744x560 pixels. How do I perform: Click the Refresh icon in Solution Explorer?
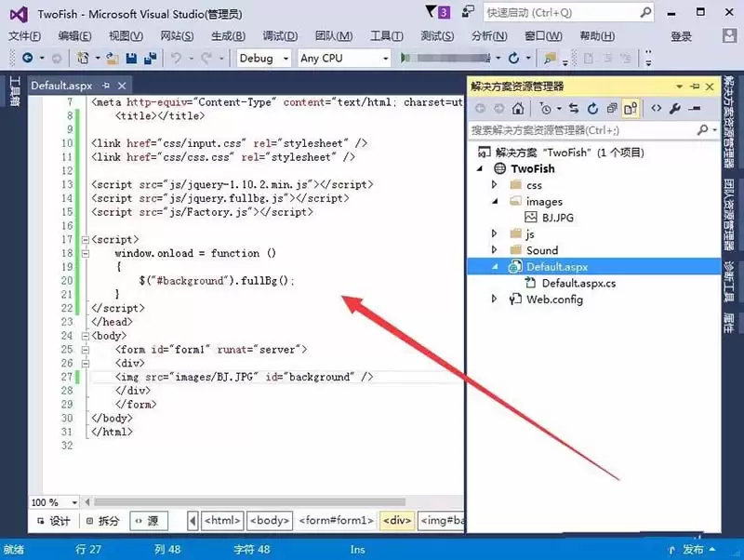pos(593,107)
